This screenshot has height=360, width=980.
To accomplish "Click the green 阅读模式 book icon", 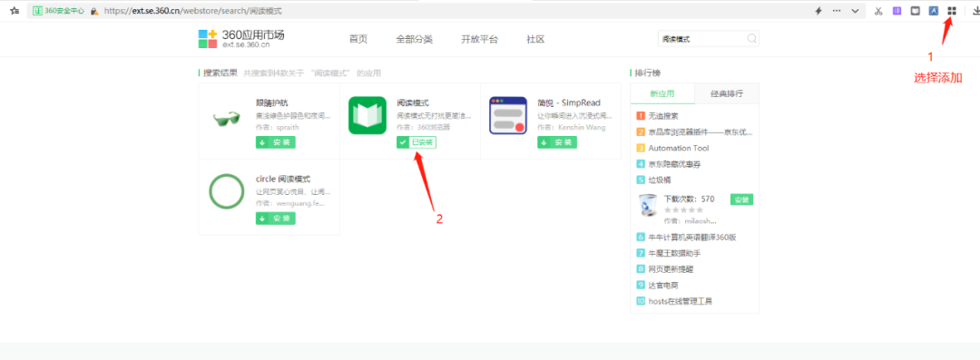I will 367,115.
